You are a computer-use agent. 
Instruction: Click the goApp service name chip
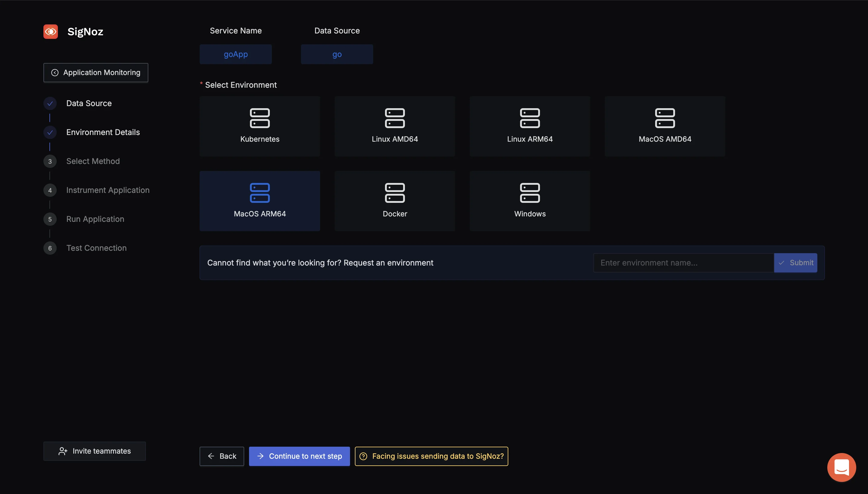click(236, 54)
